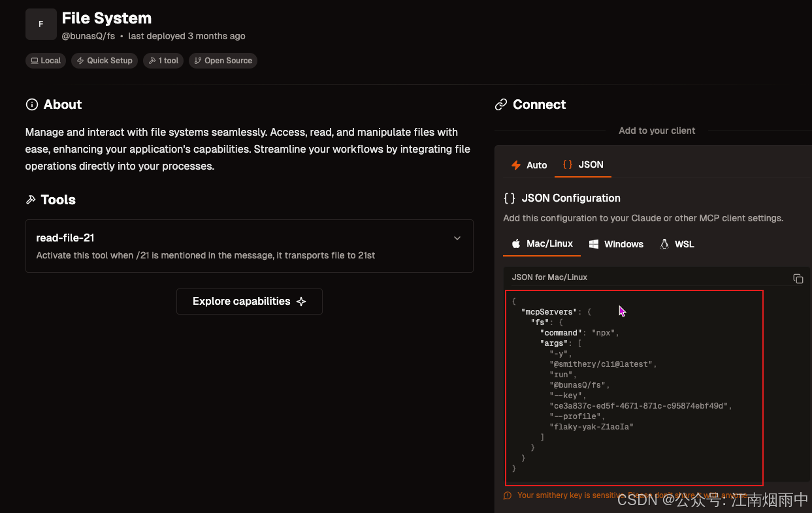Click the Local tag badge

pyautogui.click(x=46, y=61)
